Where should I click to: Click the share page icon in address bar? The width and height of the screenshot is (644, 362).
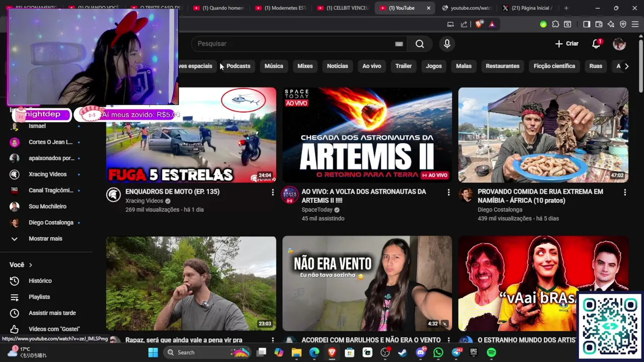coord(464,24)
